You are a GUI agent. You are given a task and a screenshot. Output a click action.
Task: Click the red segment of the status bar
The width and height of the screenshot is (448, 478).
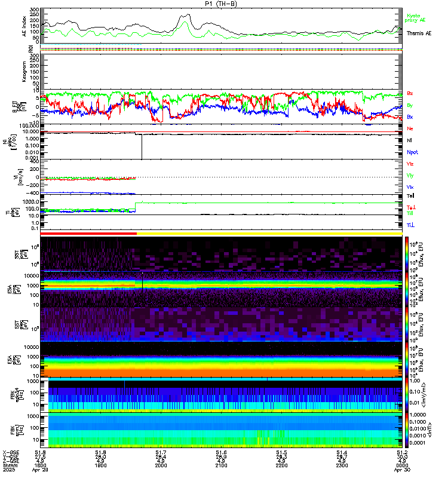(88, 234)
